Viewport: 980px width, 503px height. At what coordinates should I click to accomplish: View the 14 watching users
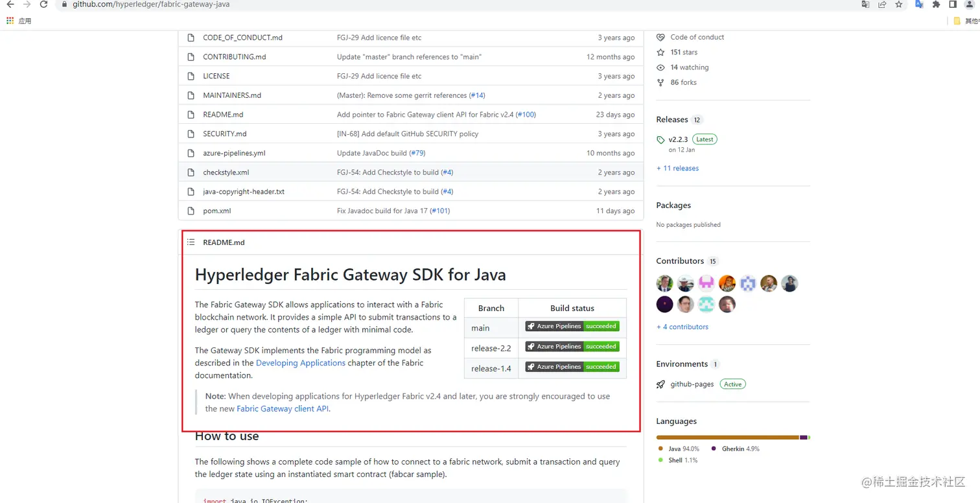coord(690,67)
